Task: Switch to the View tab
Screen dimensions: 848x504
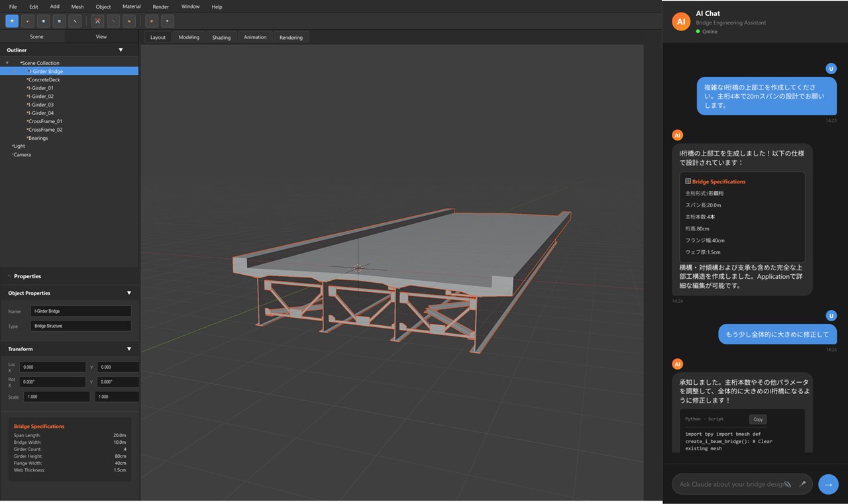Action: [x=101, y=36]
